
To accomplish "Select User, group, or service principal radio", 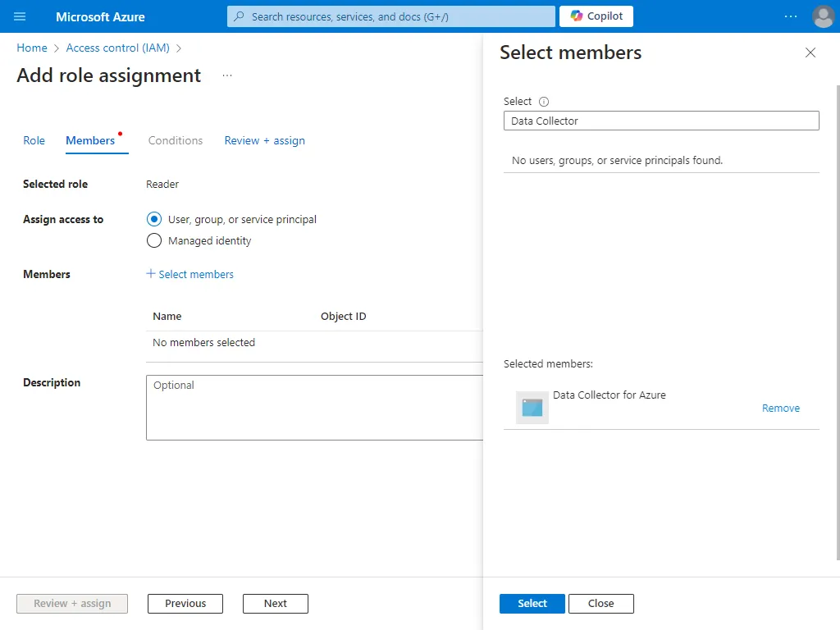I will (154, 219).
